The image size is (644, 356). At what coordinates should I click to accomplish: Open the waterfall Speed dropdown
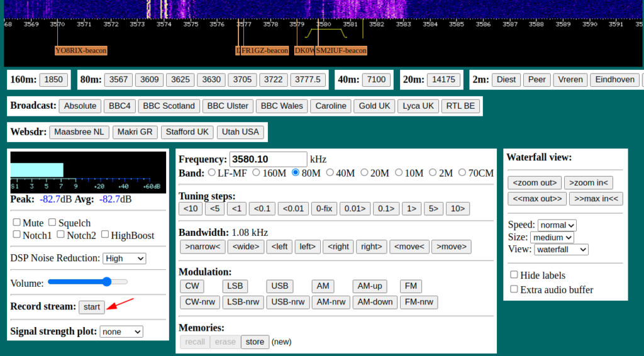click(557, 225)
